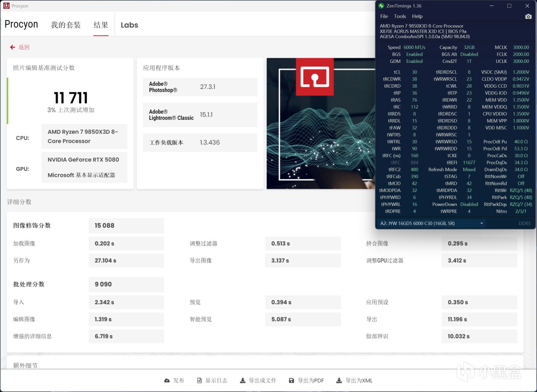The width and height of the screenshot is (537, 392).
Task: Switch to the 我的套装 tab
Action: [66, 25]
